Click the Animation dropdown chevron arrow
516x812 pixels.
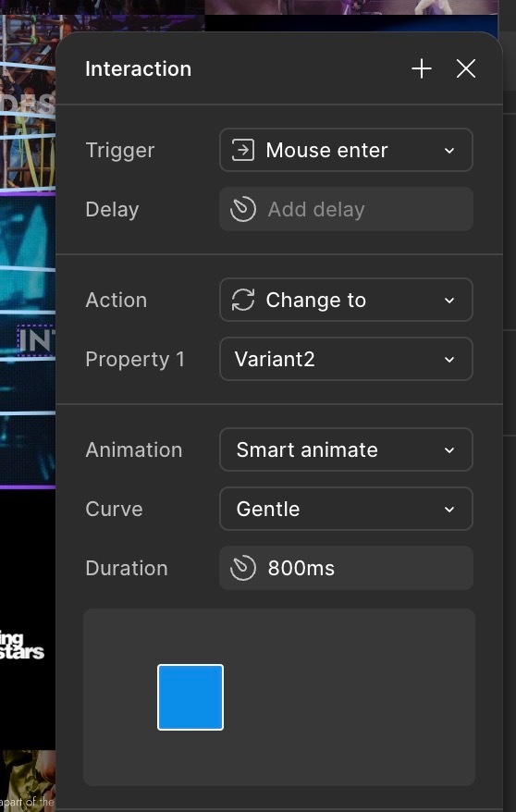[x=449, y=450]
